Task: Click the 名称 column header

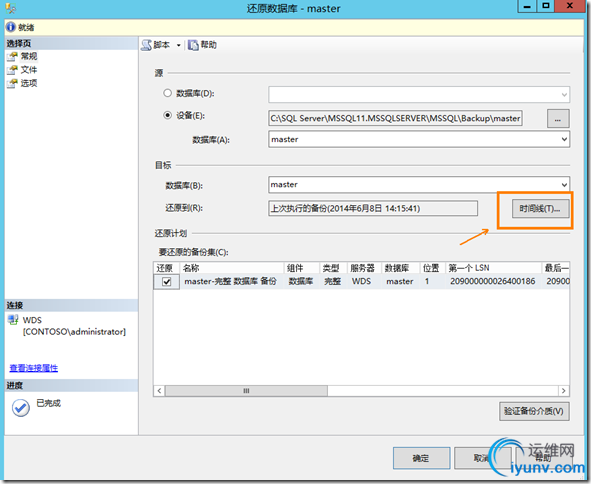Action: 231,268
